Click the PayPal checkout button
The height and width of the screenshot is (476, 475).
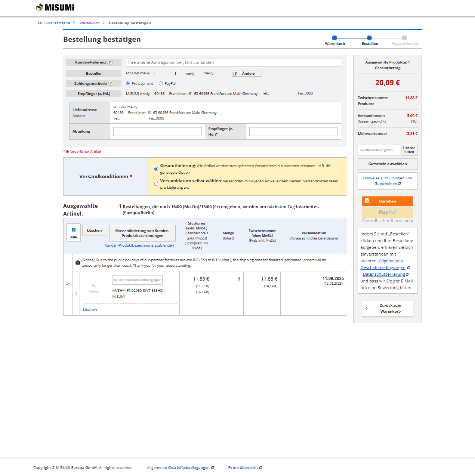(388, 212)
